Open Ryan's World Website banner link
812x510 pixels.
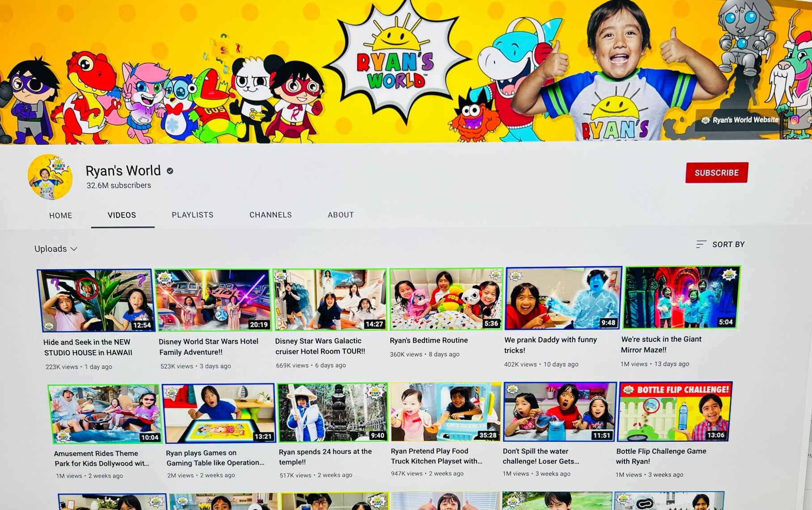pos(740,120)
